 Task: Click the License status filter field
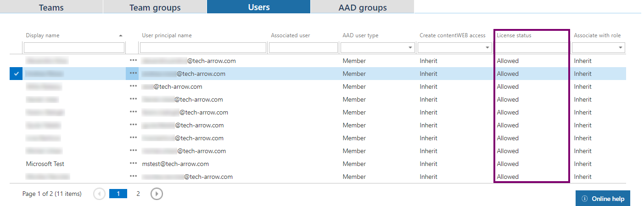tap(532, 48)
